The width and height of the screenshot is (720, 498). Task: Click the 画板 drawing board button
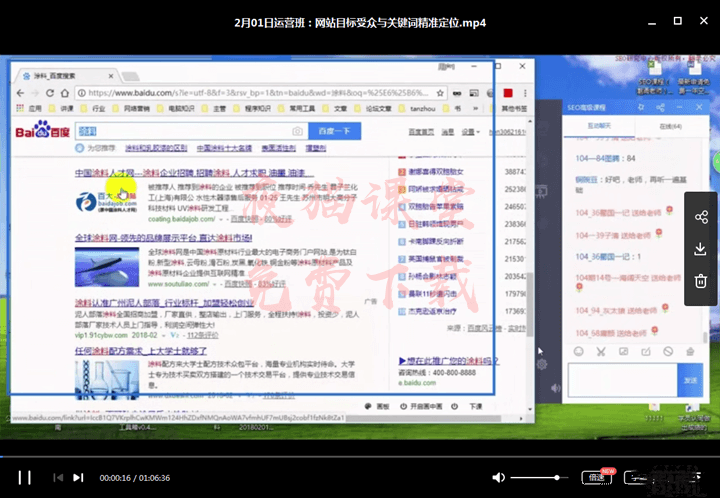pos(377,406)
